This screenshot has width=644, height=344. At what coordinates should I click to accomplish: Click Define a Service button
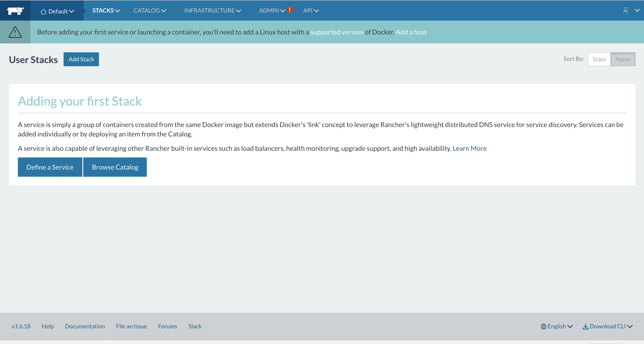(x=50, y=167)
